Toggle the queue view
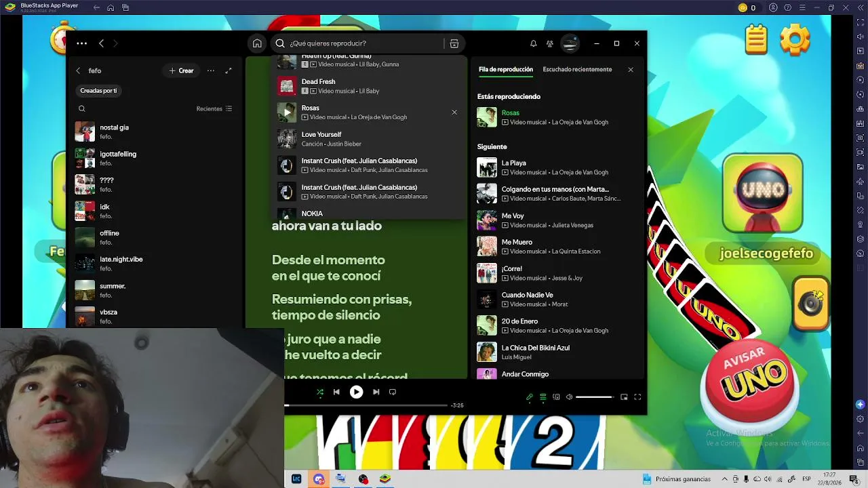This screenshot has height=488, width=868. pyautogui.click(x=543, y=397)
